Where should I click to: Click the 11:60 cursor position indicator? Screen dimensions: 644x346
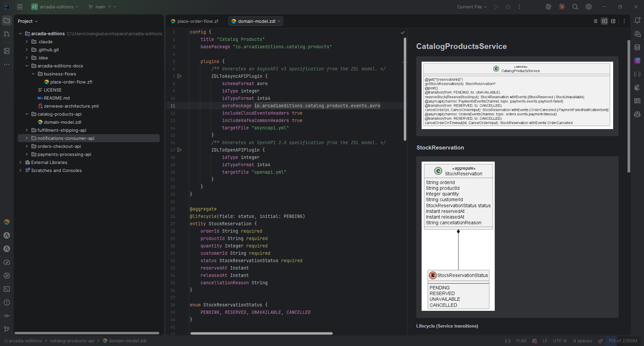point(521,341)
